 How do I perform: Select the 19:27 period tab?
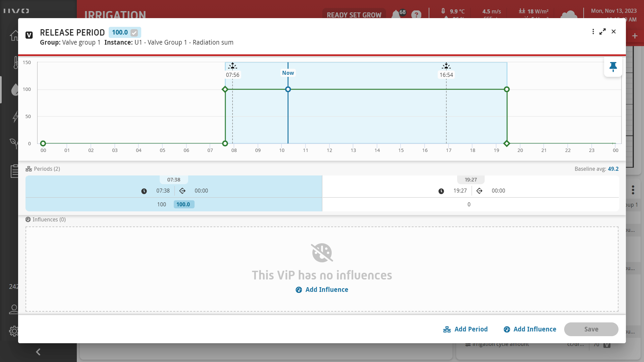(x=471, y=180)
